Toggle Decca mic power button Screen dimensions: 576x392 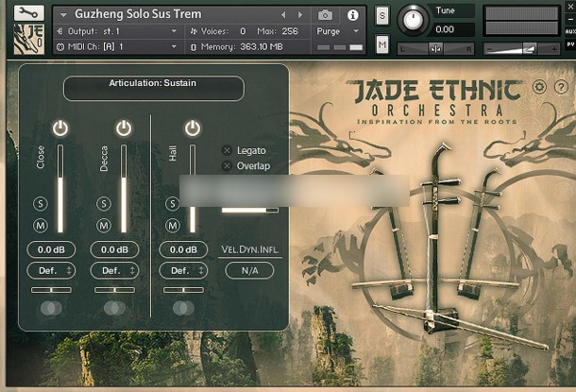coord(124,128)
